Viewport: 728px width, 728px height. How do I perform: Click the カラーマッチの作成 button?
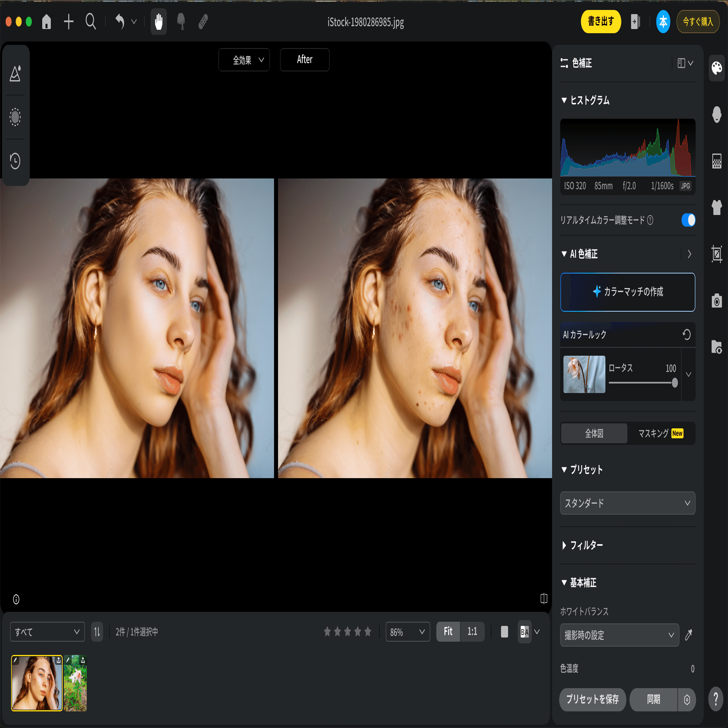[x=627, y=292]
